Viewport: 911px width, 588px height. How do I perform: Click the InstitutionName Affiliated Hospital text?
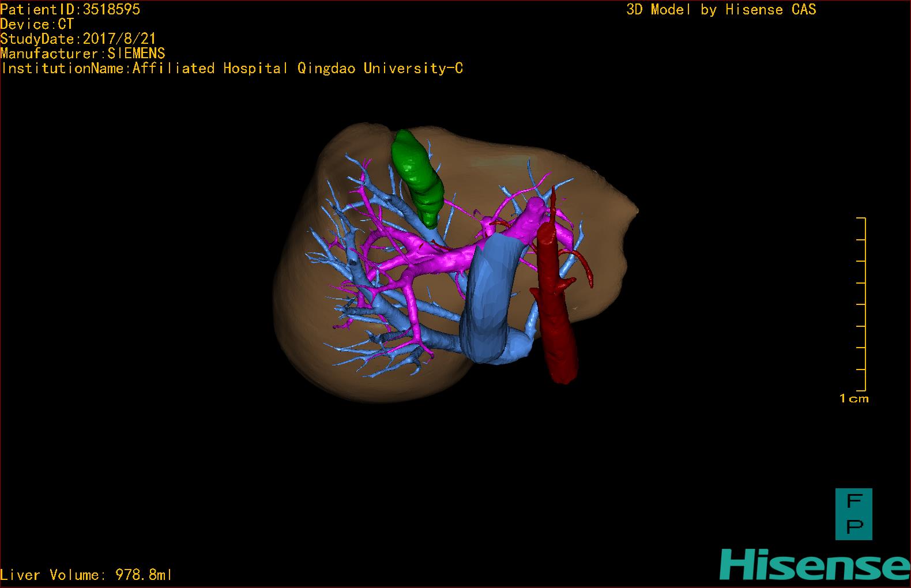point(232,69)
